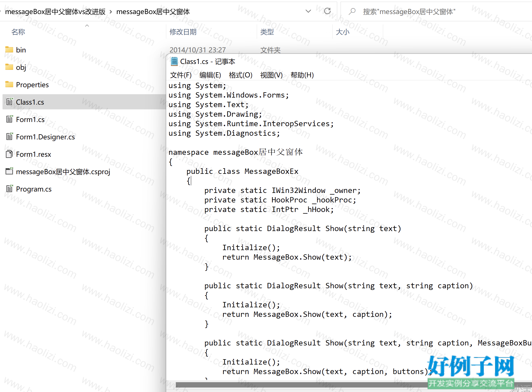The image size is (532, 392).
Task: Select the Program.cs file name
Action: pos(34,189)
